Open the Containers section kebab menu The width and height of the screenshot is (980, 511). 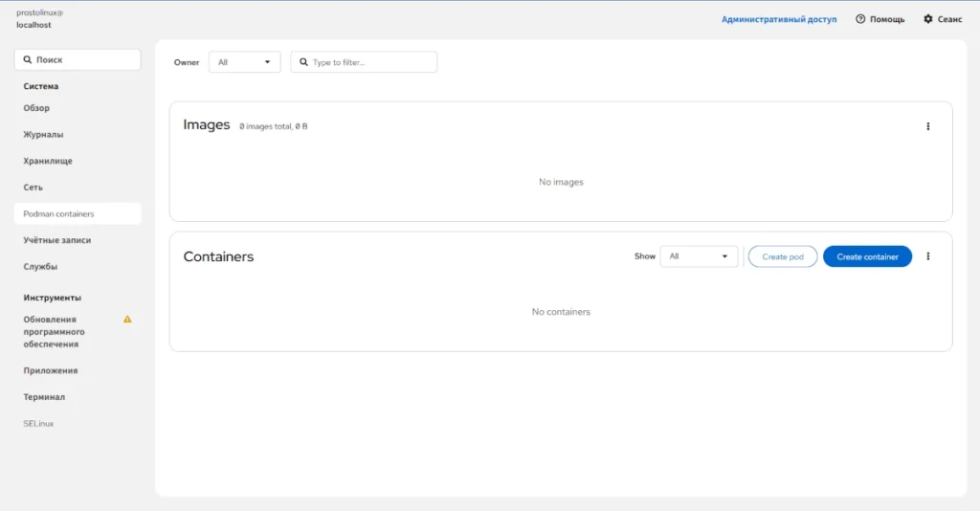click(x=927, y=256)
